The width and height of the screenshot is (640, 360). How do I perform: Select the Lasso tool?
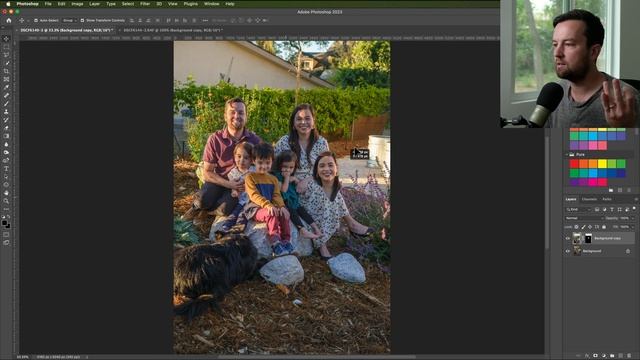(6, 55)
